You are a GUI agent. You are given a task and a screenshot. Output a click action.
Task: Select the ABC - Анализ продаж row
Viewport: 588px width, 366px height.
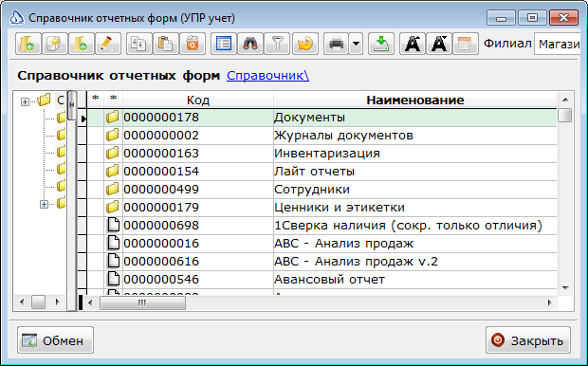coord(322,244)
